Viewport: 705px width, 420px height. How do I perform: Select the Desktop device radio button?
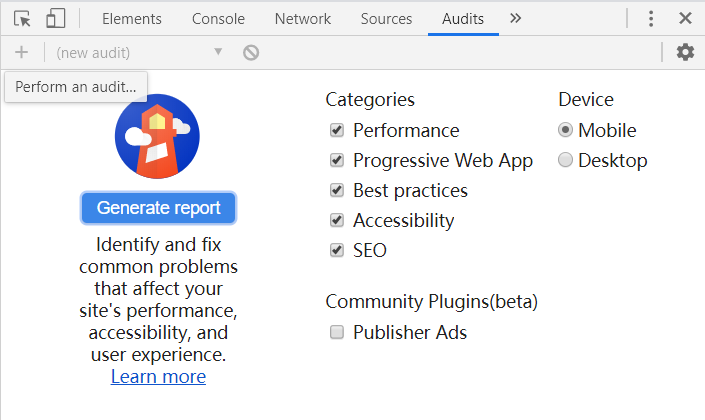tap(565, 160)
